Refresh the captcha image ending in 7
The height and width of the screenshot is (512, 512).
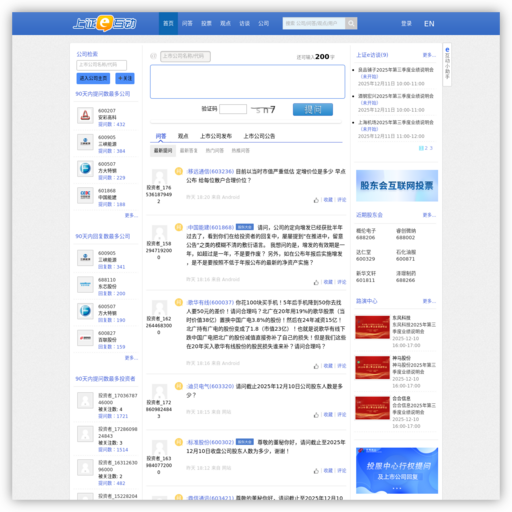(x=263, y=109)
